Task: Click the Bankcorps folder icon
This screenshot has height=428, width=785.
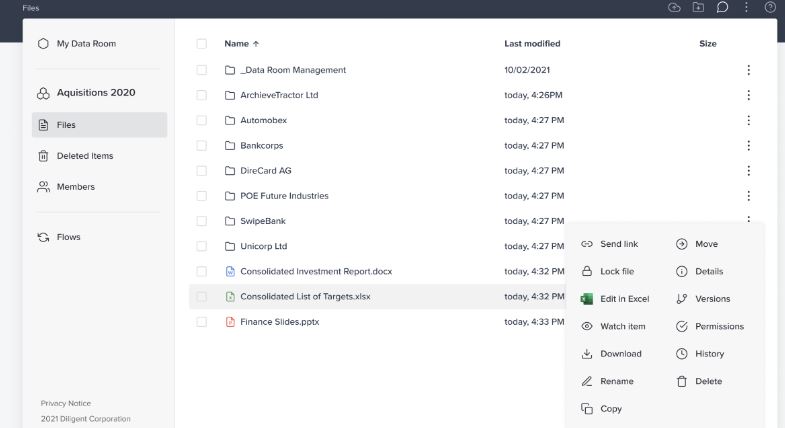Action: point(230,145)
